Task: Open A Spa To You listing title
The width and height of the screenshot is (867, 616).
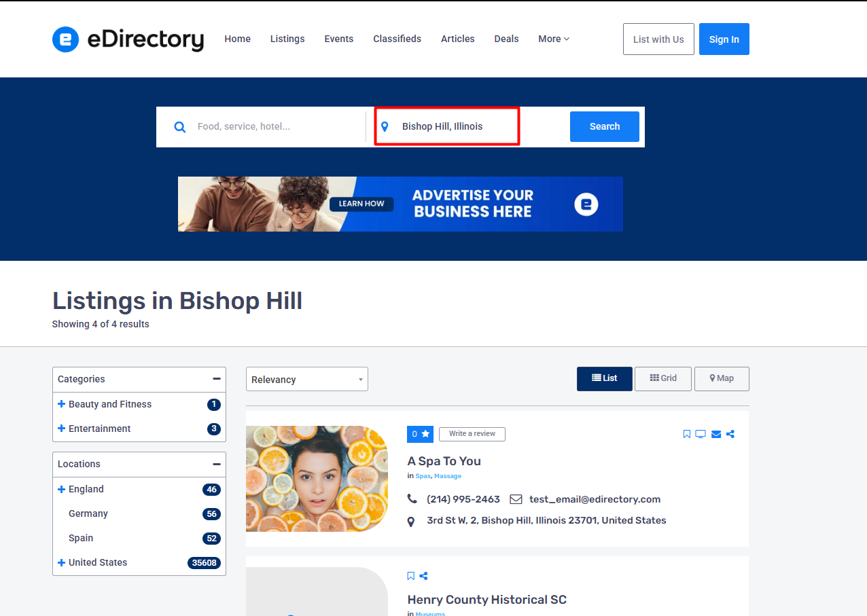Action: pyautogui.click(x=444, y=461)
